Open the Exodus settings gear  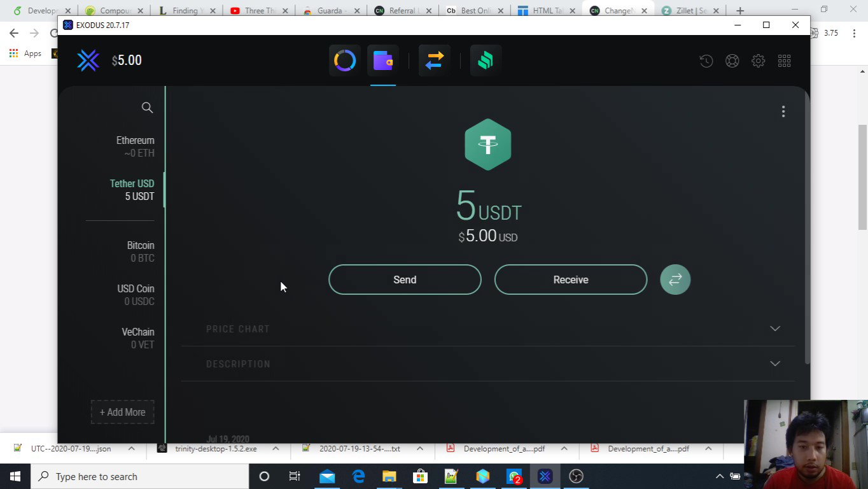758,61
